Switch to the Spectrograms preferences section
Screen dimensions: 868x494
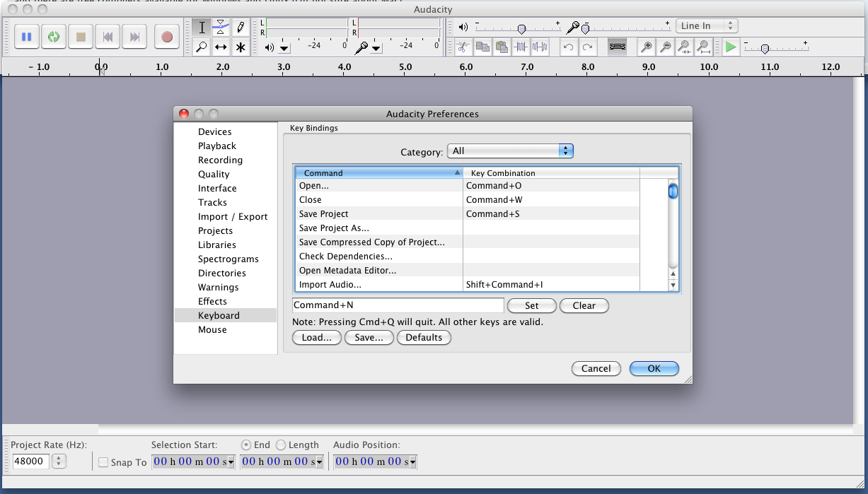pyautogui.click(x=228, y=259)
